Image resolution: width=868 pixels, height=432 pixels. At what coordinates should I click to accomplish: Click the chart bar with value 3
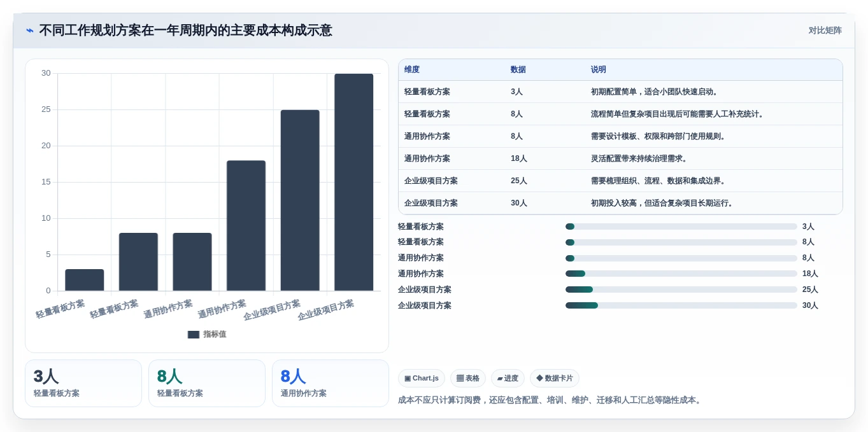pyautogui.click(x=84, y=280)
